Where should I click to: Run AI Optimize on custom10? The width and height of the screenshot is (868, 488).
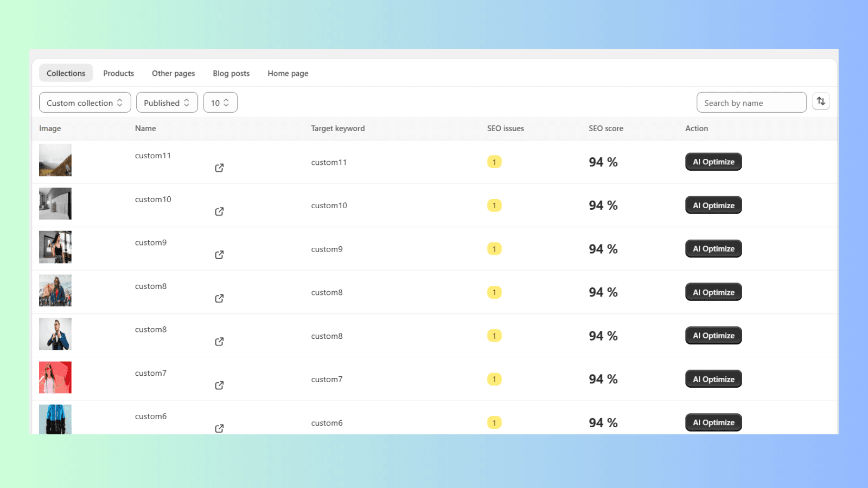tap(713, 205)
